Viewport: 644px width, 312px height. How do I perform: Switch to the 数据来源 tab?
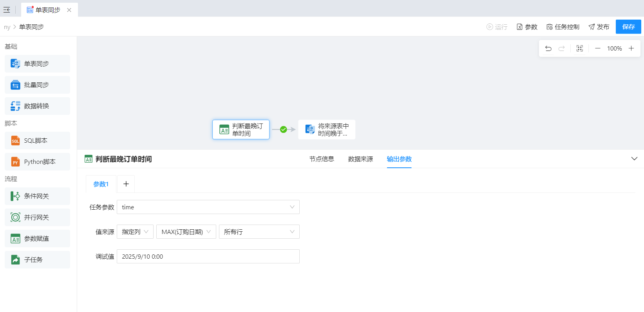360,159
